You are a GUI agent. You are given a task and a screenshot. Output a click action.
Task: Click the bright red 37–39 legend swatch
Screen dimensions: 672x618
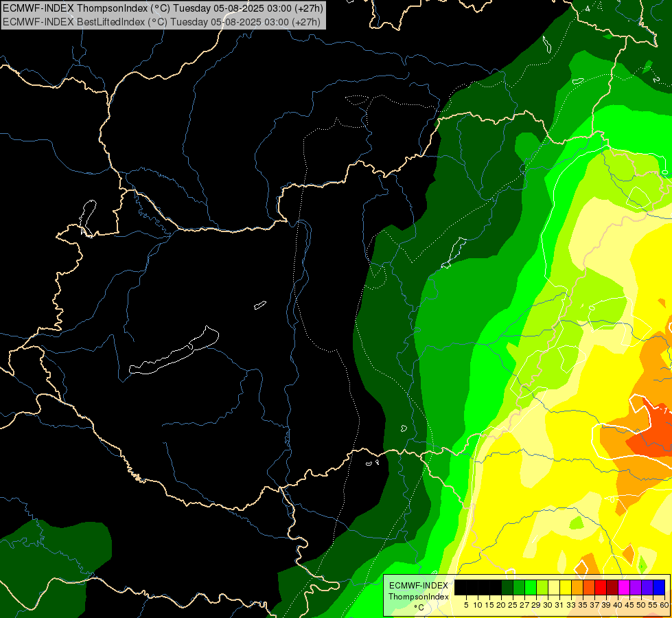[600, 588]
